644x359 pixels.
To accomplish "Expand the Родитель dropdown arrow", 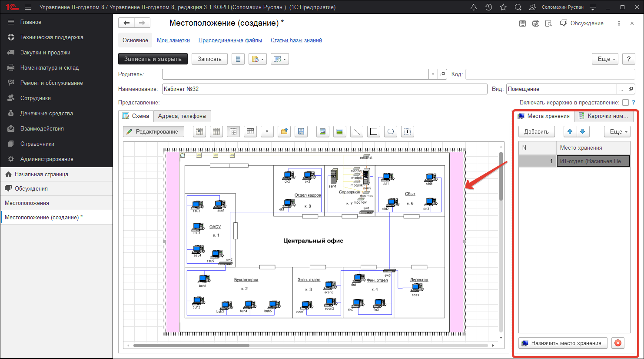I will click(x=433, y=74).
